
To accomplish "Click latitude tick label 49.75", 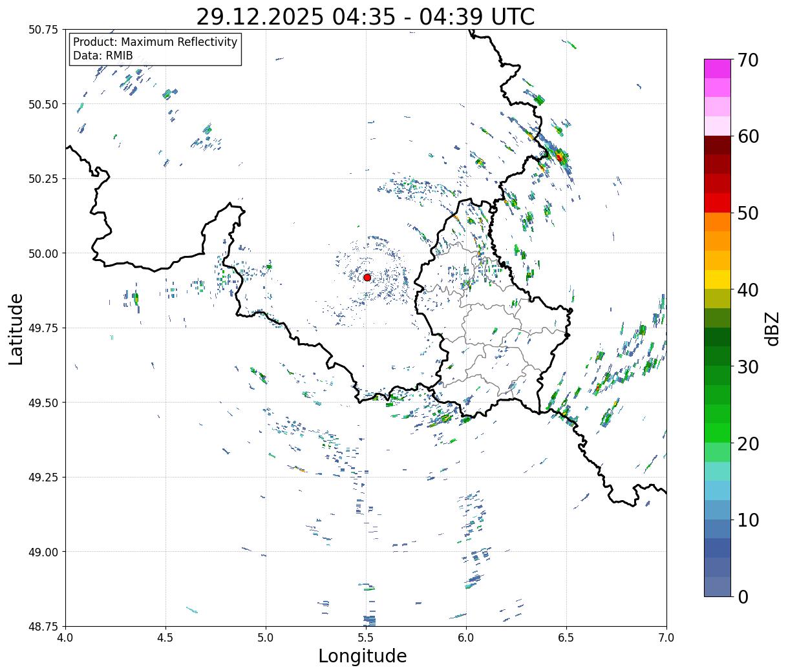I will (44, 328).
